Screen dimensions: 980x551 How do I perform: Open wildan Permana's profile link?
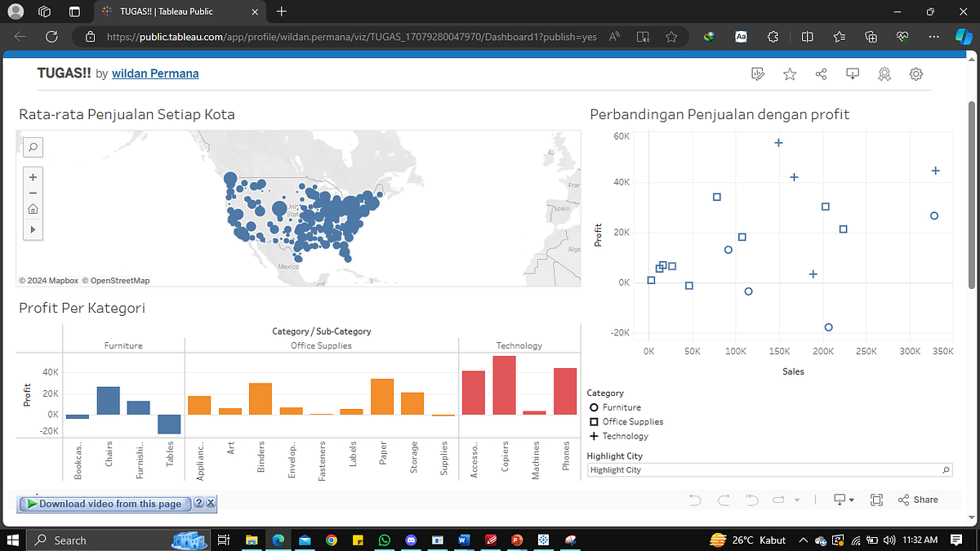[155, 73]
